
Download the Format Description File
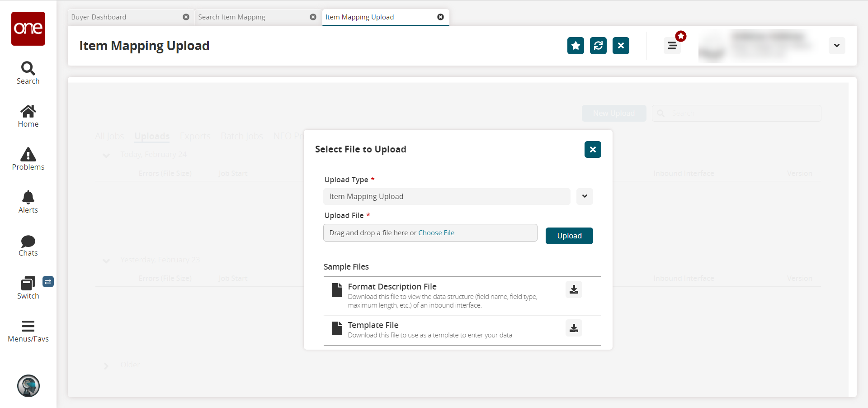click(574, 289)
